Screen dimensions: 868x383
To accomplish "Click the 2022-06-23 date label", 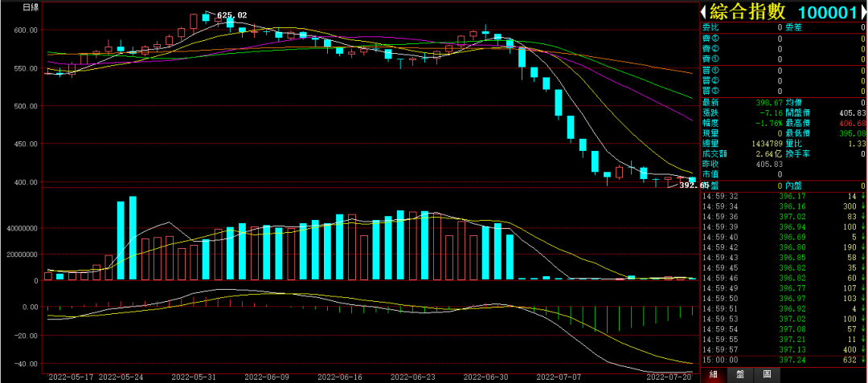I will point(413,377).
